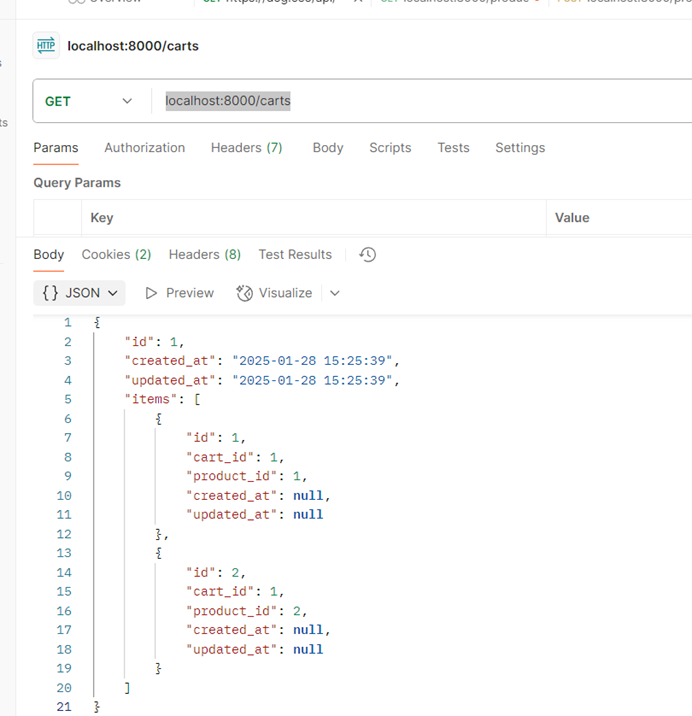Click the Query Params heading
Image resolution: width=692 pixels, height=716 pixels.
[77, 183]
